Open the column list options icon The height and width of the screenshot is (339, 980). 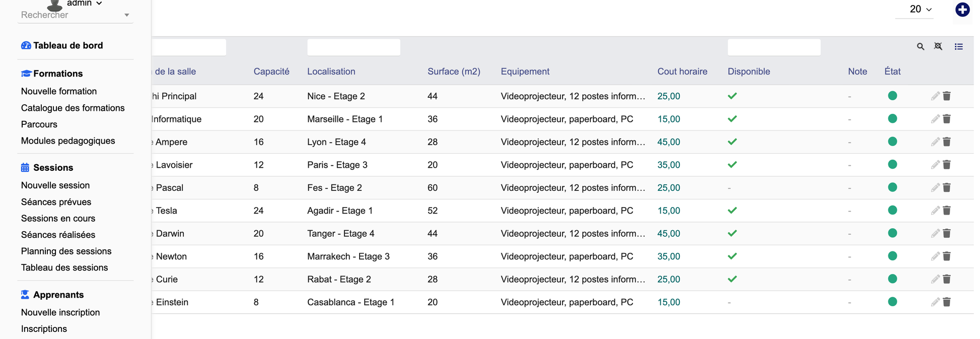tap(958, 46)
